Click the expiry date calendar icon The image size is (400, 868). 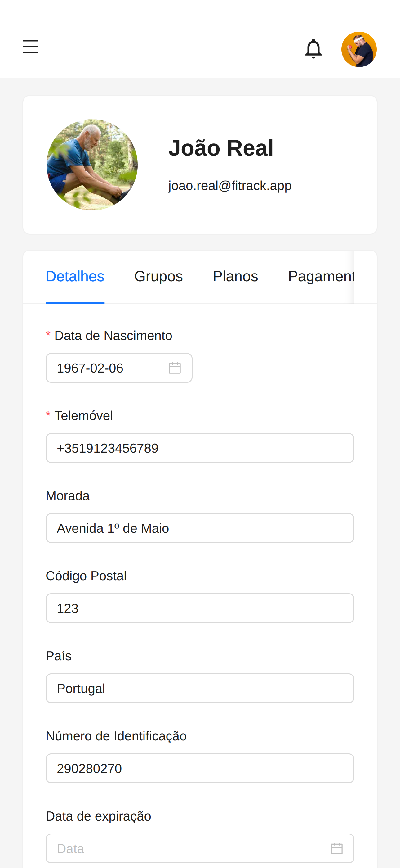337,848
